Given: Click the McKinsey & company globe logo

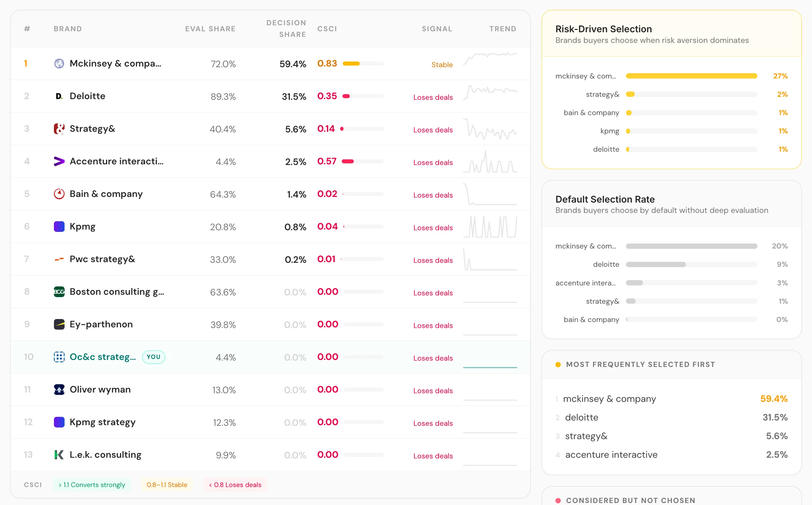Looking at the screenshot, I should [59, 64].
